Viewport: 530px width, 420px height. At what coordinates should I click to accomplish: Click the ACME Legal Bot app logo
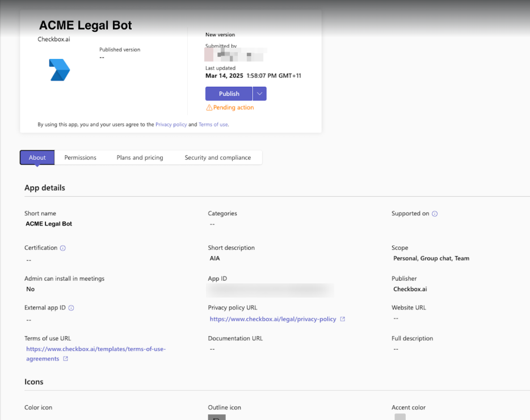(60, 70)
